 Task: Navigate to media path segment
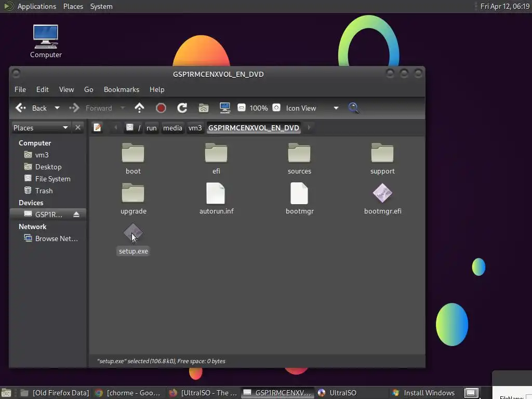[x=172, y=128]
